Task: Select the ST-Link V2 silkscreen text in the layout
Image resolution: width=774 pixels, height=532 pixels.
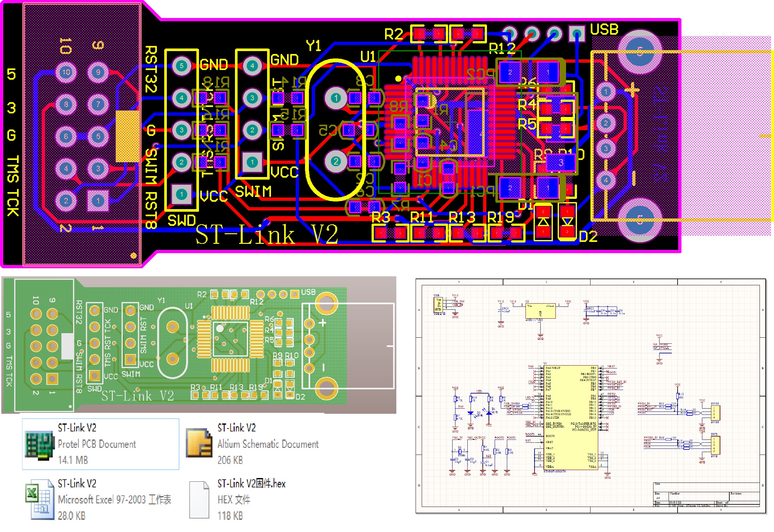Action: [x=266, y=234]
